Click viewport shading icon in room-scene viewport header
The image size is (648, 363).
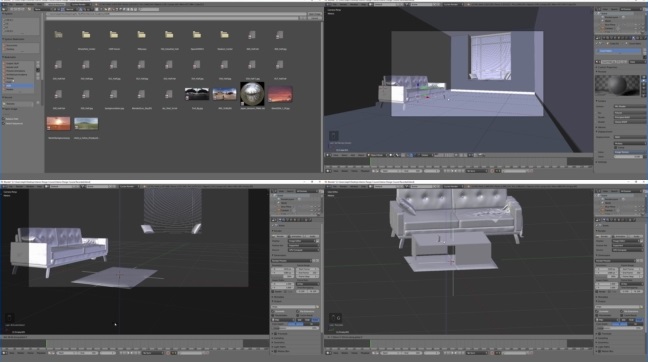391,155
